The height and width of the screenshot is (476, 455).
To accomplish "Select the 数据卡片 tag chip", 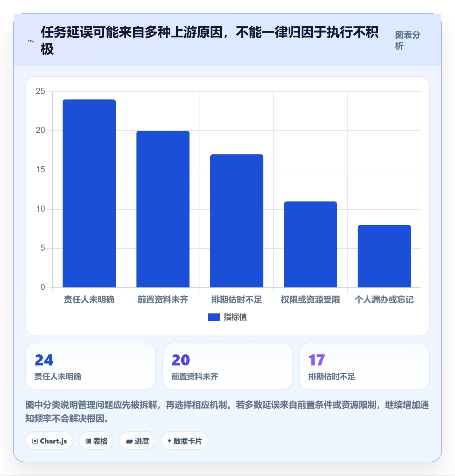I will (x=185, y=441).
